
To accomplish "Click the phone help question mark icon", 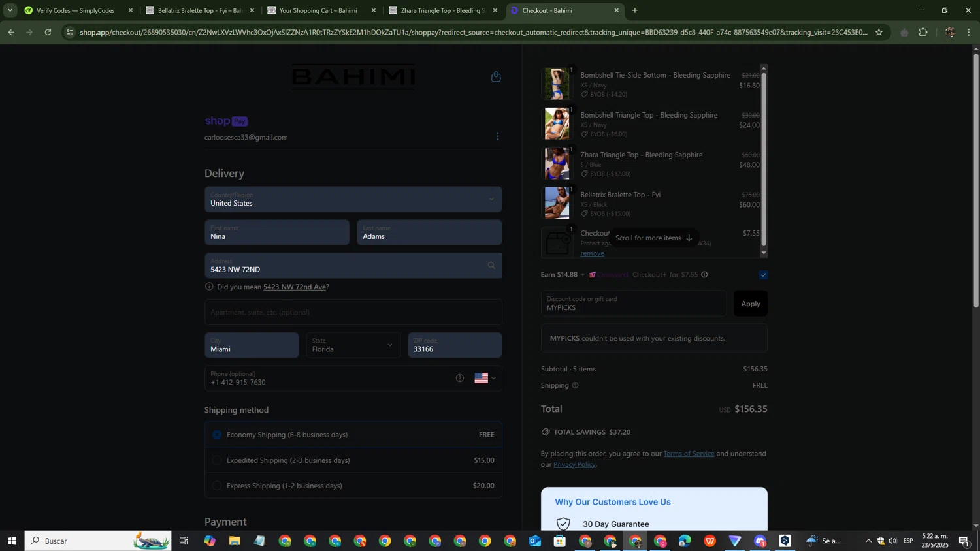I will [460, 378].
